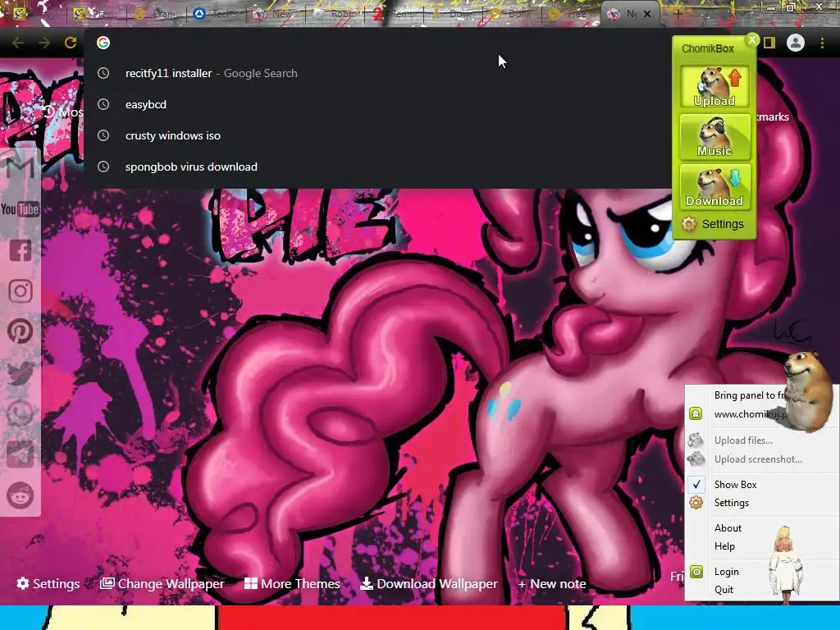Open YouTube shortcut in sidebar
840x630 pixels.
point(20,209)
